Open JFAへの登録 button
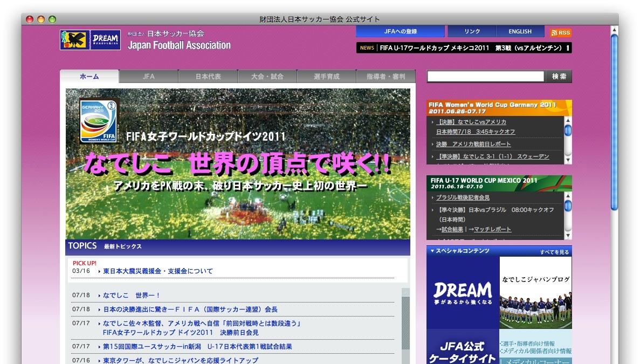The width and height of the screenshot is (640, 364). click(400, 31)
